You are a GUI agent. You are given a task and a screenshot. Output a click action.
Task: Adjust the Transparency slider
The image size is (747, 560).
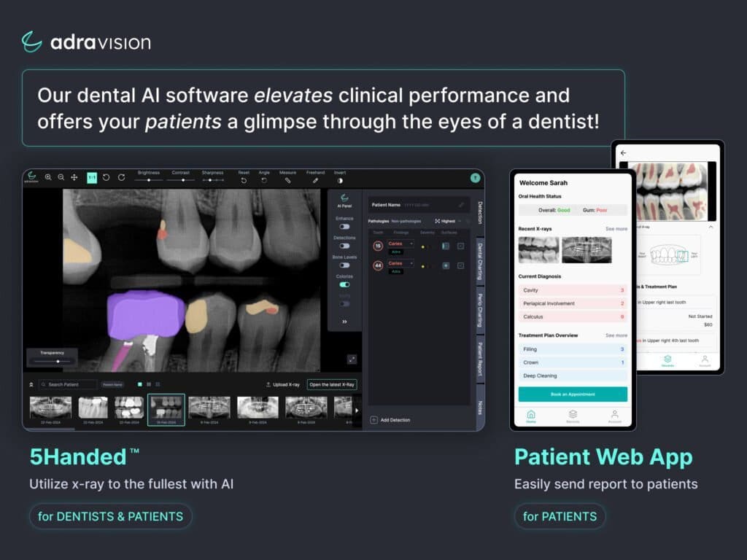click(x=53, y=362)
